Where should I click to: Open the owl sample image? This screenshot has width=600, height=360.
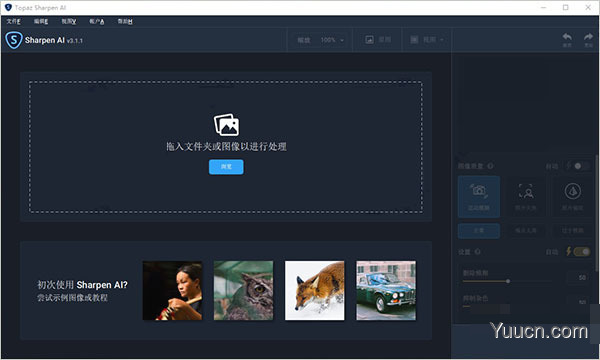coord(243,290)
